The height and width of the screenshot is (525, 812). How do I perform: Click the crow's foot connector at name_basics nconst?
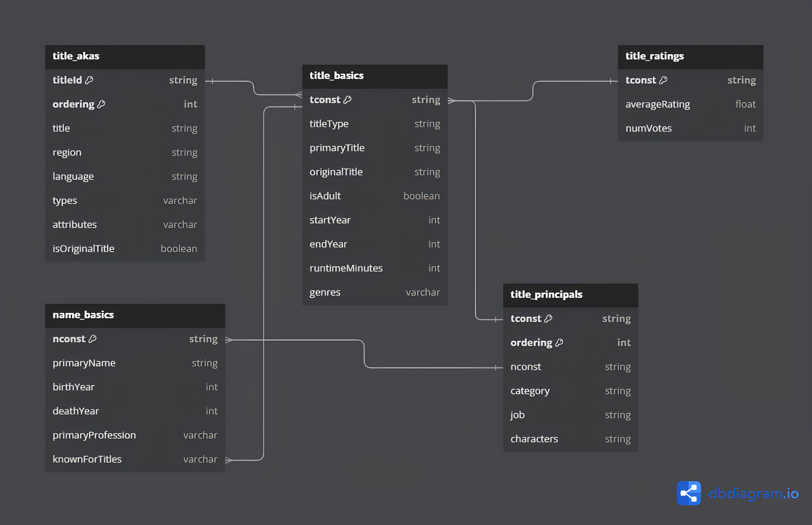(229, 340)
